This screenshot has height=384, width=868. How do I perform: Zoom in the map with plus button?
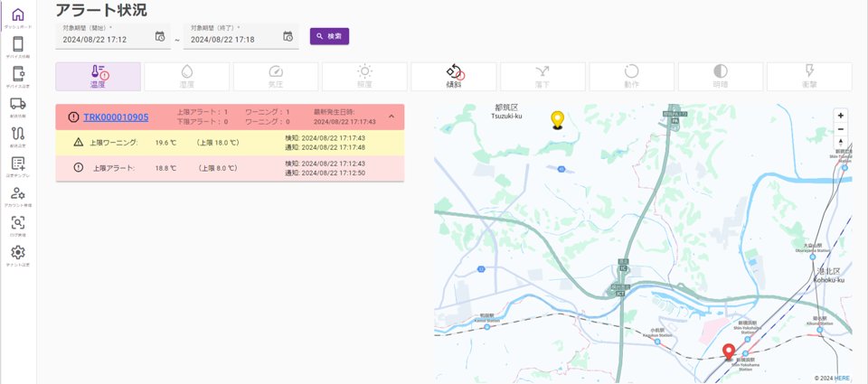point(841,116)
